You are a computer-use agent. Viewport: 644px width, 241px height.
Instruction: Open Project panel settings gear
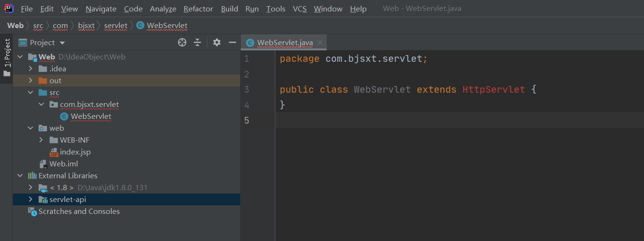click(217, 43)
